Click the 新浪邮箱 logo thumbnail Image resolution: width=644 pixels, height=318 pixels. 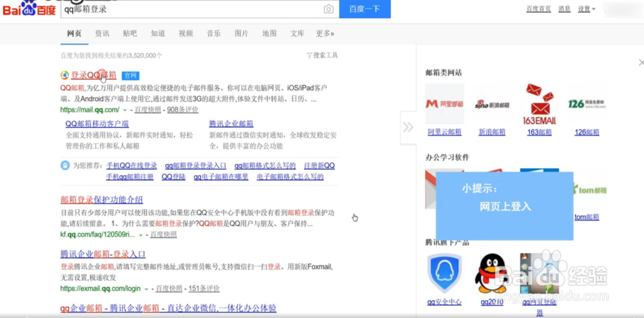pyautogui.click(x=491, y=104)
